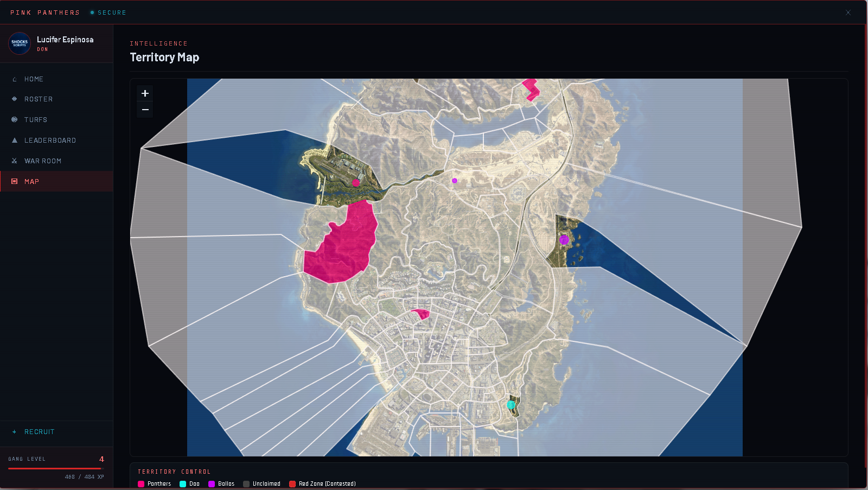This screenshot has width=868, height=490.
Task: Open the TURFS menu item
Action: 56,119
